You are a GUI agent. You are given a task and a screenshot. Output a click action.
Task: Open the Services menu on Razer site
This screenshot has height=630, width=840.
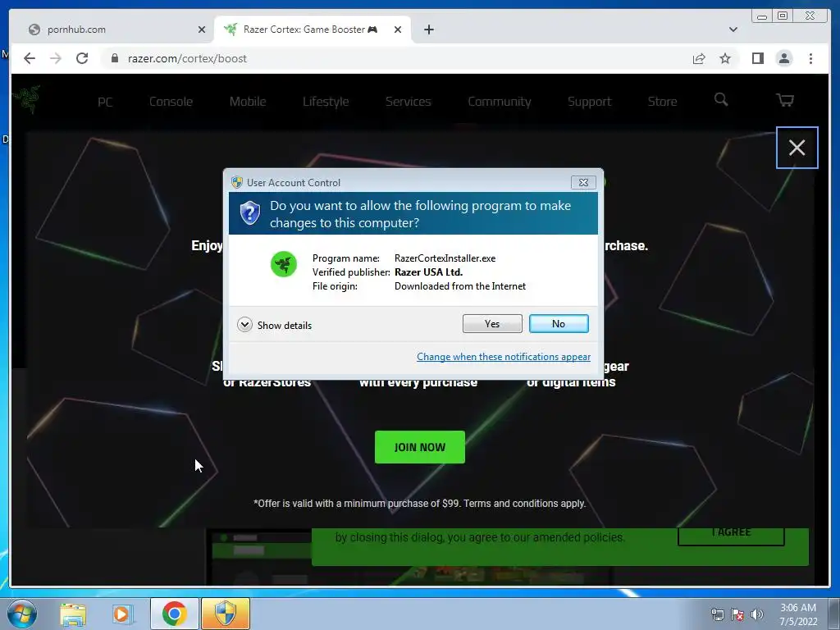(409, 102)
